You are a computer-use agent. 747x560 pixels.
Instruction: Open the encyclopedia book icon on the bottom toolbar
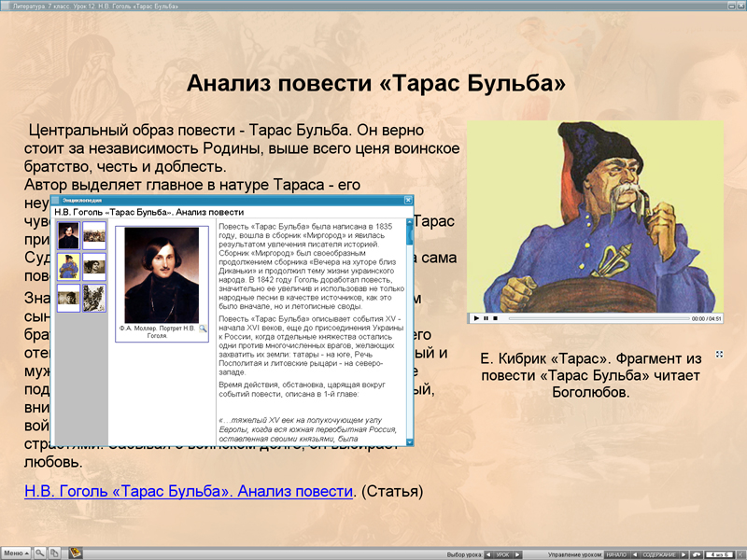[x=75, y=552]
